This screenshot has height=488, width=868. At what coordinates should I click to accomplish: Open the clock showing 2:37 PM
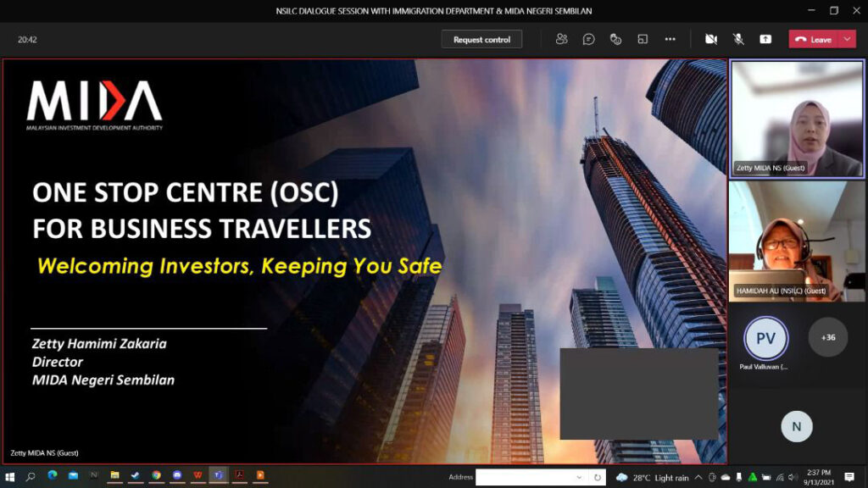819,477
